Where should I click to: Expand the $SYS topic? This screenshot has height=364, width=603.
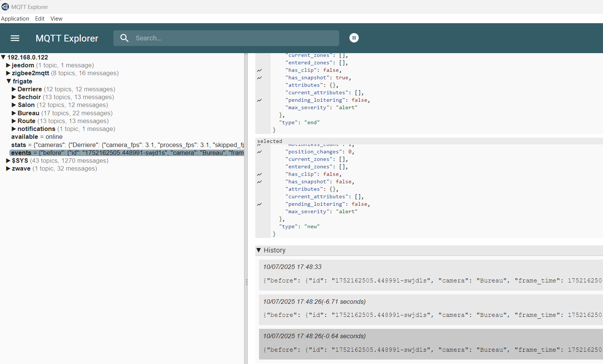[x=8, y=160]
